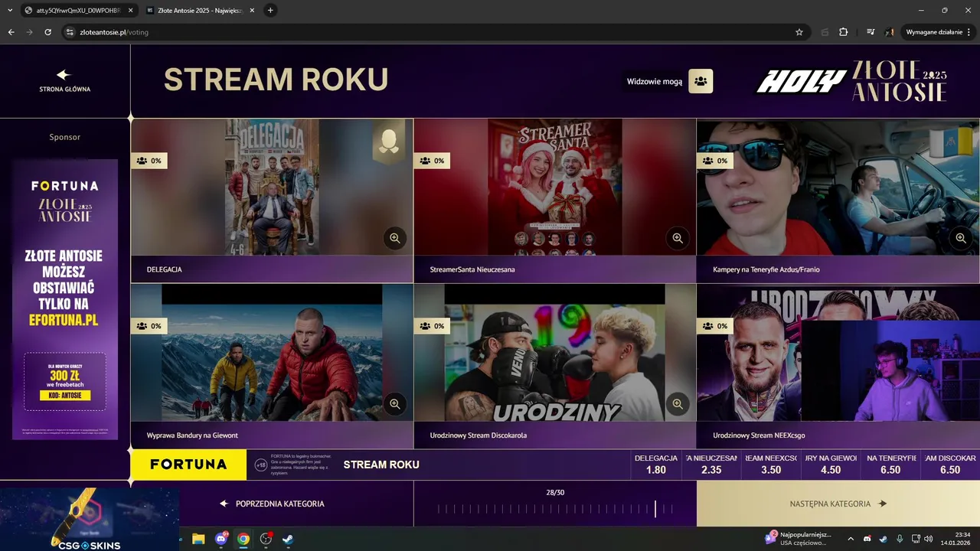Open new browser tab
The height and width of the screenshot is (551, 980).
click(x=270, y=11)
